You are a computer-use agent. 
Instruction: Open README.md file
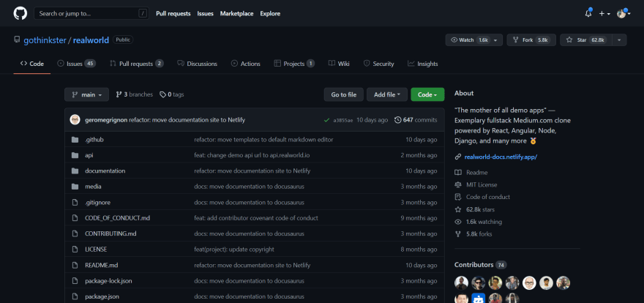point(102,265)
